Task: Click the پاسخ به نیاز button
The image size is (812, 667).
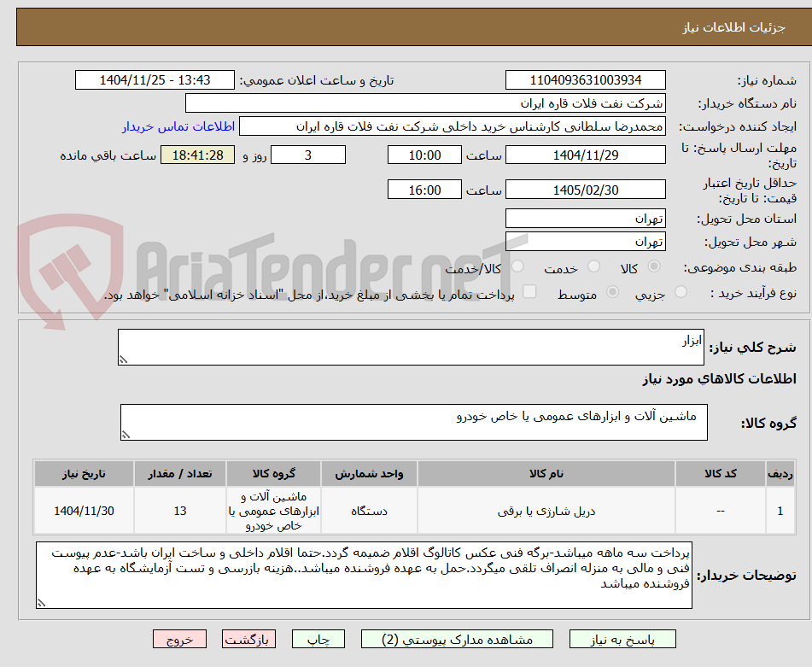Action: (x=622, y=639)
